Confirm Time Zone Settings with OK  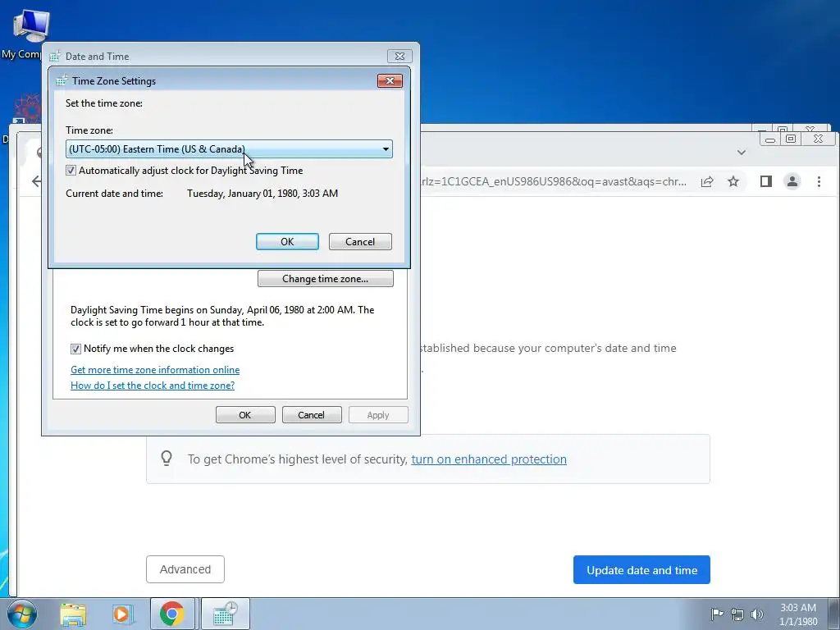(287, 242)
